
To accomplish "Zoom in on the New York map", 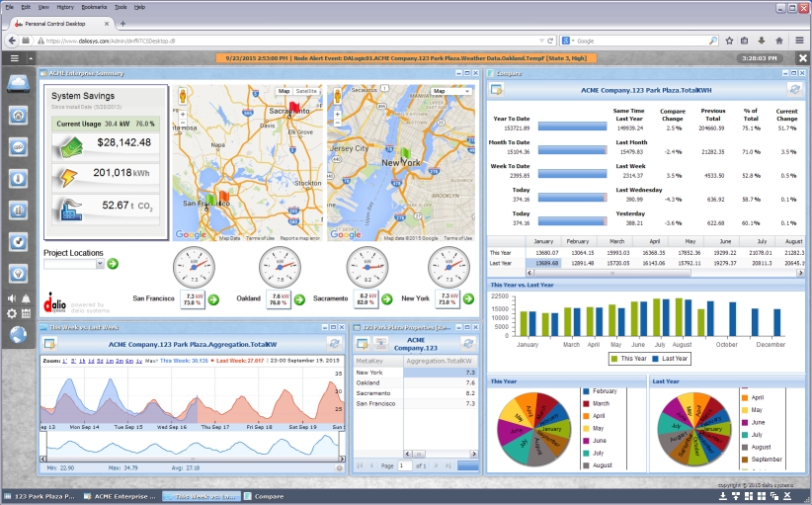I will pyautogui.click(x=338, y=115).
